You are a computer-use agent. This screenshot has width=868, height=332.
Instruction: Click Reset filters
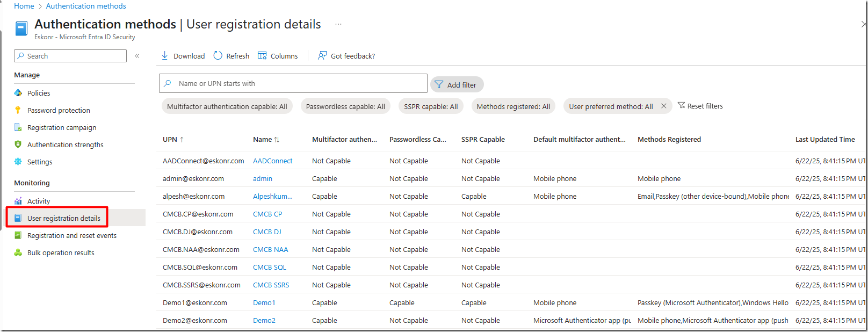700,106
